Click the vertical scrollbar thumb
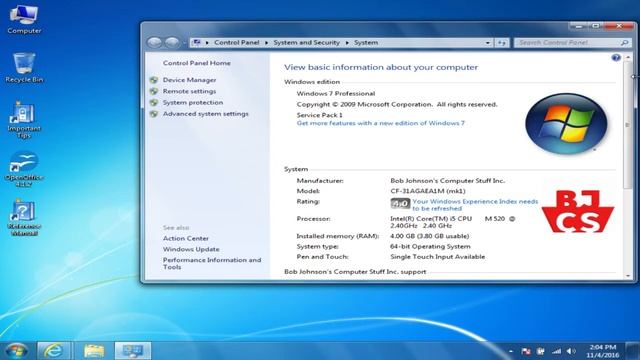Screen dimensions: 640x360 [628, 125]
